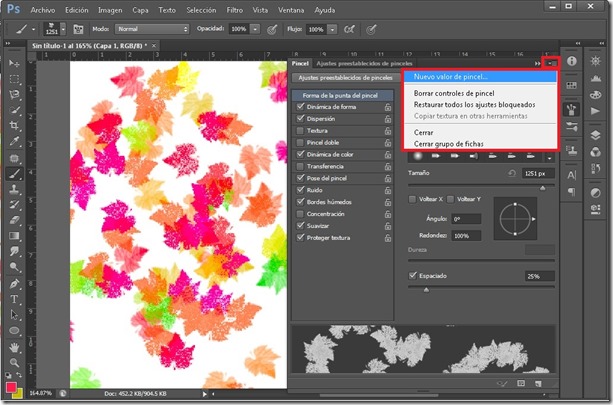
Task: Click the red foreground color swatch
Action: pyautogui.click(x=12, y=385)
